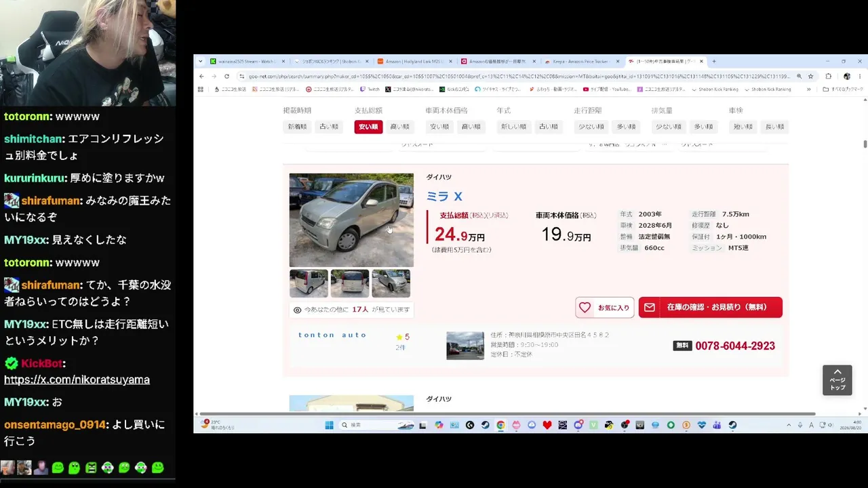Expand the bookmarks overflow chevron
The image size is (868, 488).
coord(808,89)
